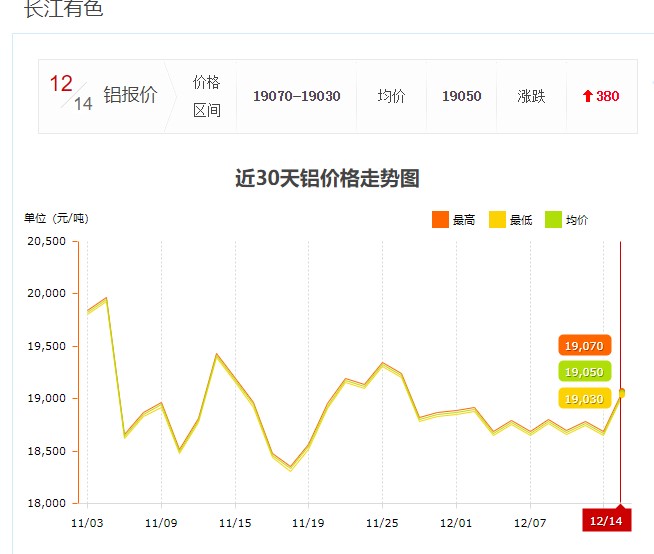The height and width of the screenshot is (554, 654).
Task: Toggle the 最高 series legend label
Action: click(x=464, y=221)
